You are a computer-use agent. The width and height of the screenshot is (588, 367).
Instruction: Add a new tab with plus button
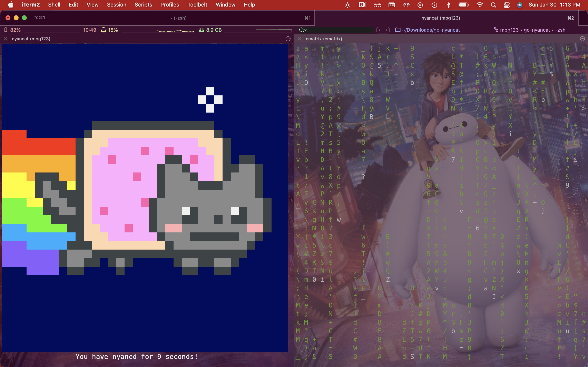(x=583, y=18)
